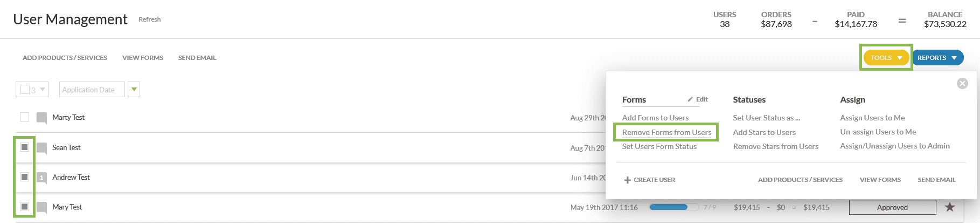
Task: Click the Application Date sort field
Action: click(92, 90)
